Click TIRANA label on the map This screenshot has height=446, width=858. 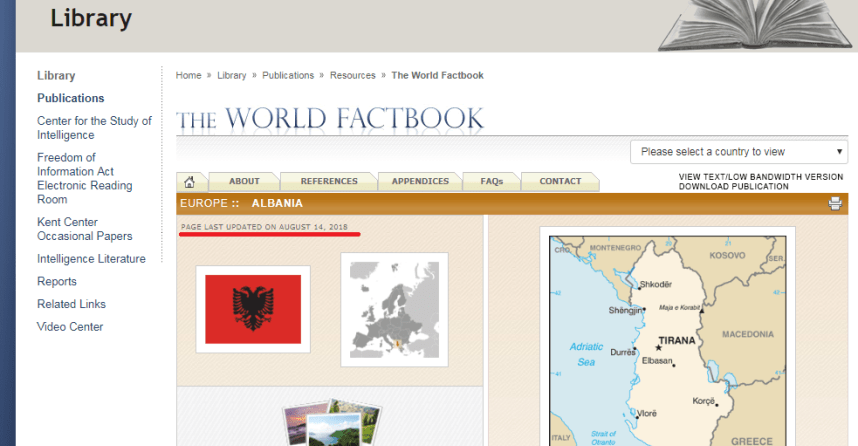677,340
